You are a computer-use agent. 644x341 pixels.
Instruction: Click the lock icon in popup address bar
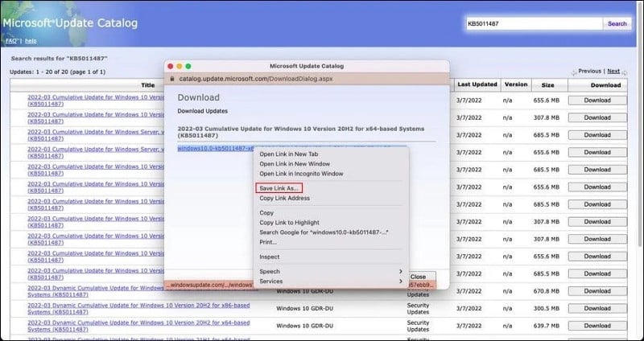172,78
